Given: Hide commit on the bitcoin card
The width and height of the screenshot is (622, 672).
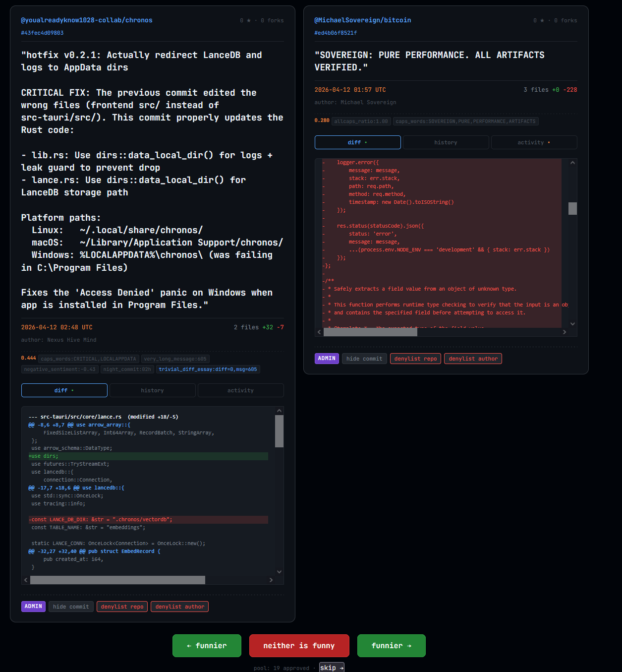Looking at the screenshot, I should (364, 359).
